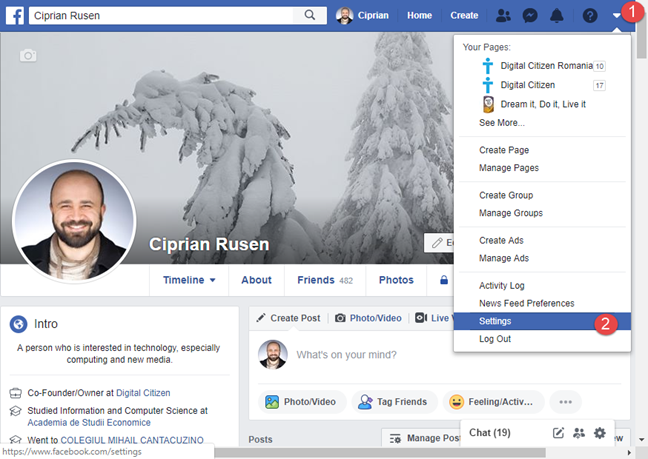Open the Friend Requests icon

pyautogui.click(x=503, y=16)
